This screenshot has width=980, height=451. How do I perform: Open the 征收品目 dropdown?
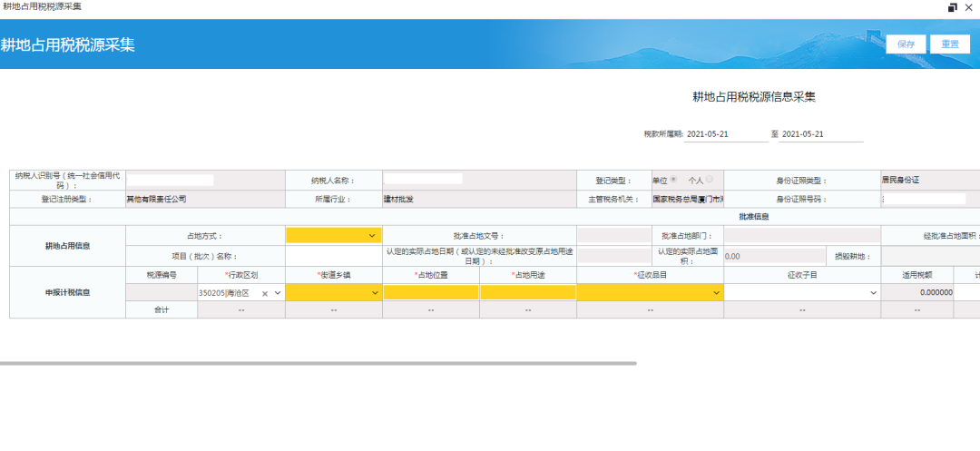pos(650,292)
